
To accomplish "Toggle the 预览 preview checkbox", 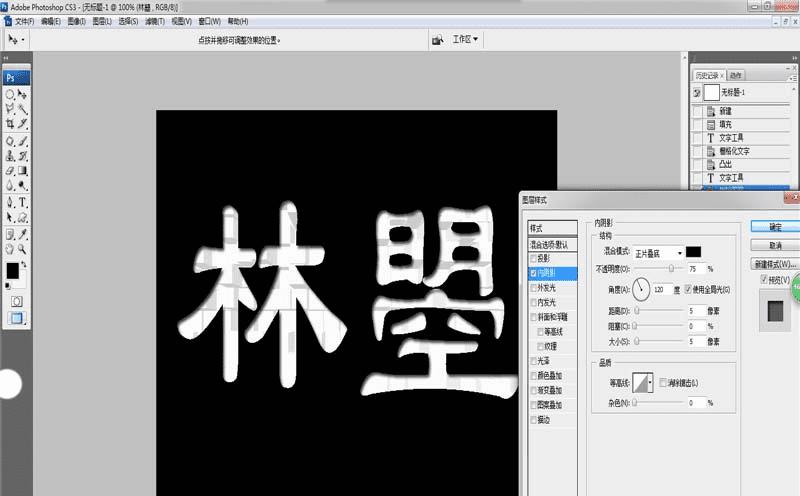I will click(x=764, y=279).
